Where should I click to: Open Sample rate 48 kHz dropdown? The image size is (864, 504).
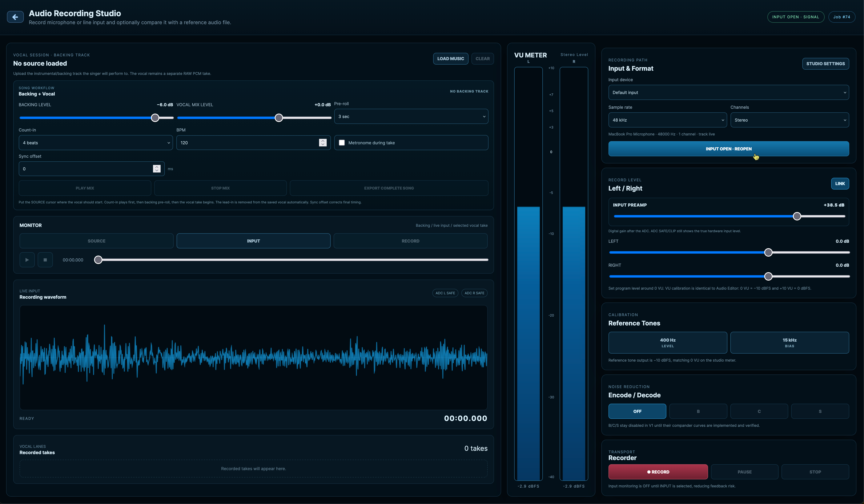coord(668,120)
